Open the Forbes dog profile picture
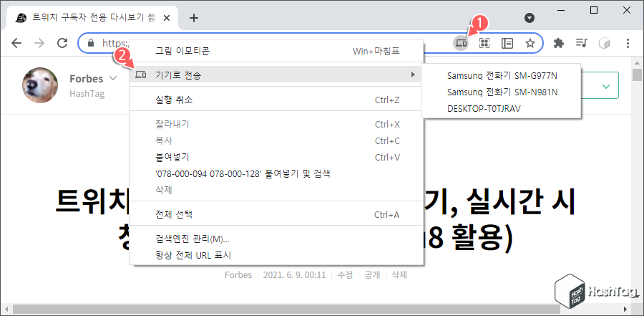The height and width of the screenshot is (316, 644). [x=40, y=85]
